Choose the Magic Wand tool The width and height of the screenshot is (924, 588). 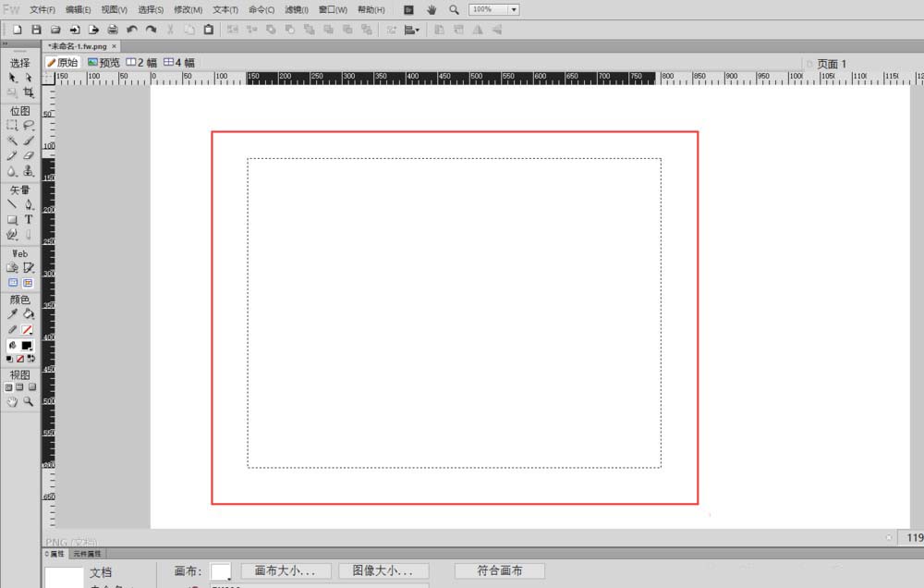[12, 141]
